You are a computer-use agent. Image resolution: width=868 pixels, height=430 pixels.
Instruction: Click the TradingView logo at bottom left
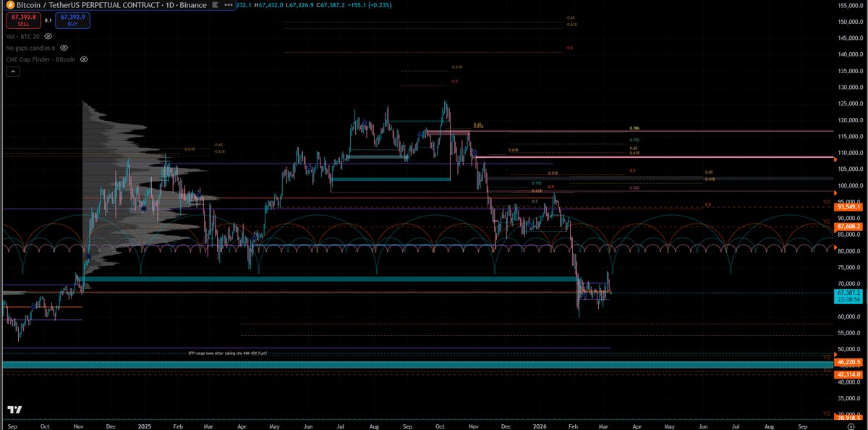coord(14,409)
